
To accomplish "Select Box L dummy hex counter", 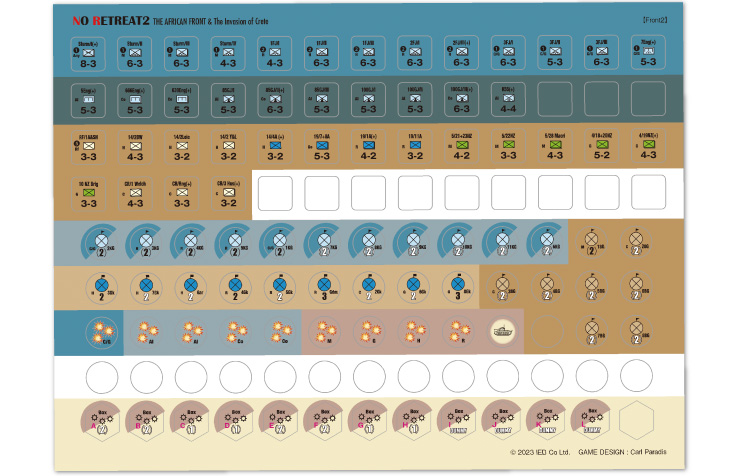I will click(x=591, y=419).
